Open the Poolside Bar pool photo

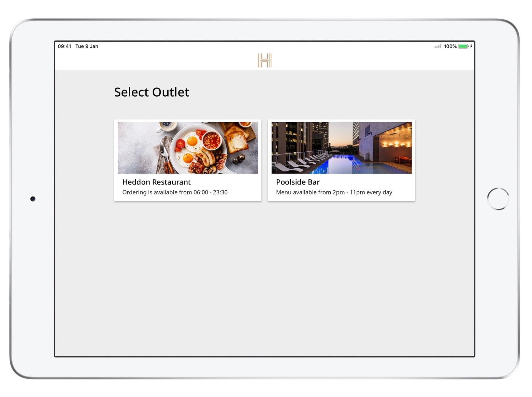point(342,148)
